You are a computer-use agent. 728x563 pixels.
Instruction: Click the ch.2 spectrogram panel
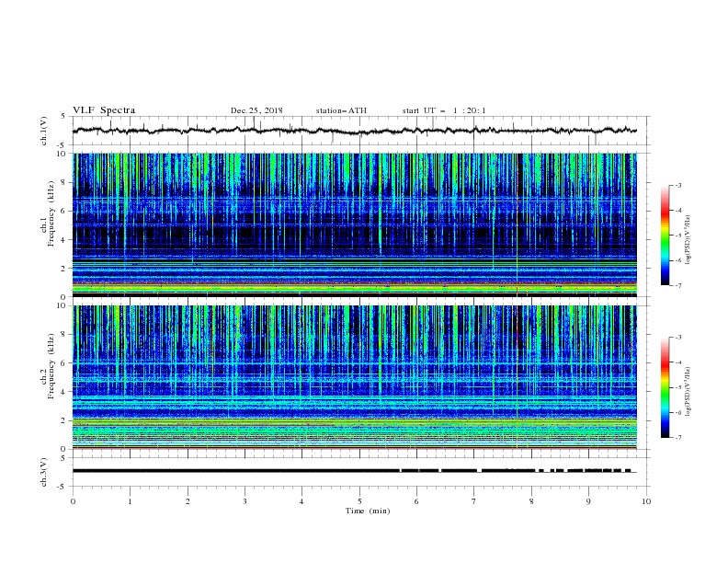354,377
